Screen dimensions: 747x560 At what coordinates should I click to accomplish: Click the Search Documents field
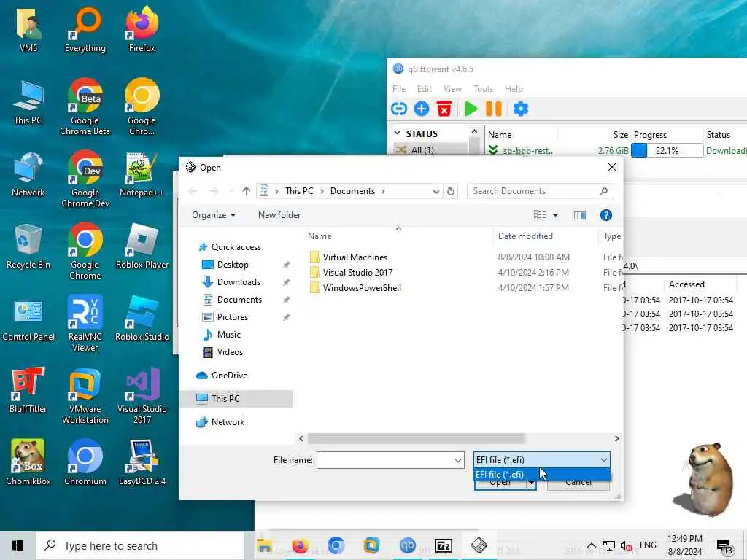click(541, 191)
